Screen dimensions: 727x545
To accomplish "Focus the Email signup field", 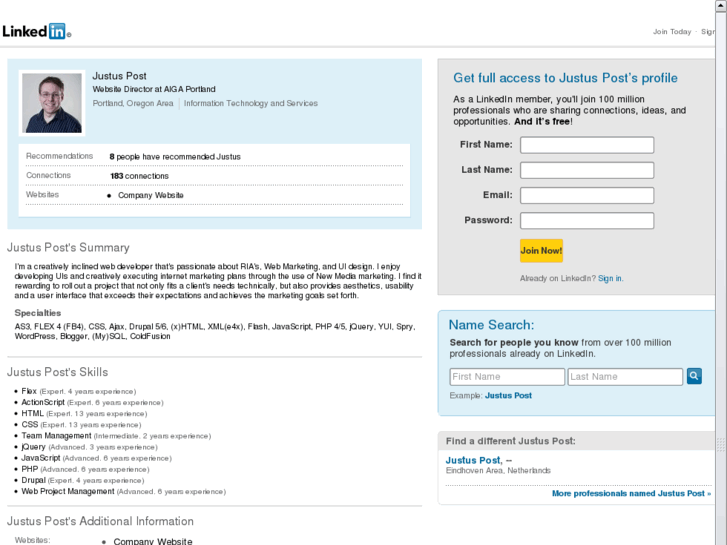I will pos(587,195).
